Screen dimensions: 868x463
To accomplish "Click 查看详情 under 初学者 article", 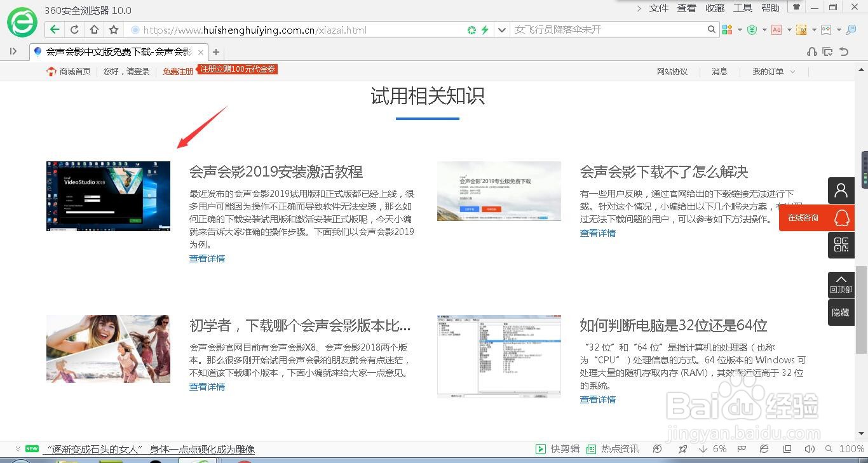I will click(207, 387).
